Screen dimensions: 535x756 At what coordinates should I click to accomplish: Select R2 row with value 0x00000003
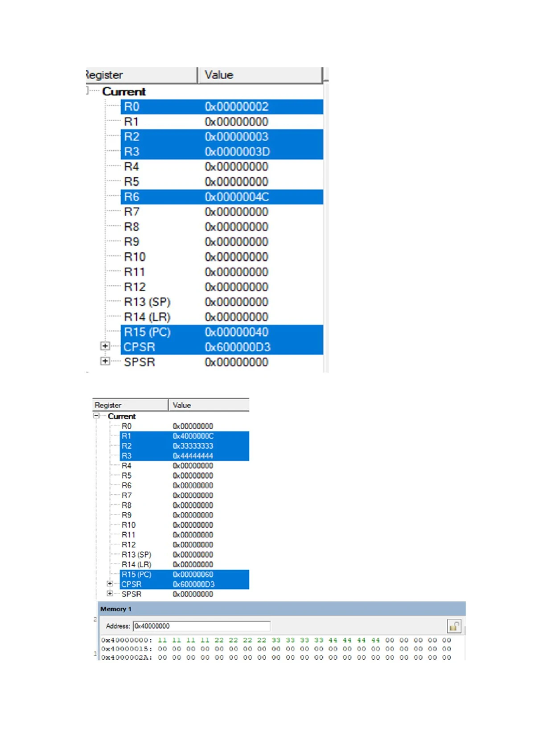pos(222,136)
